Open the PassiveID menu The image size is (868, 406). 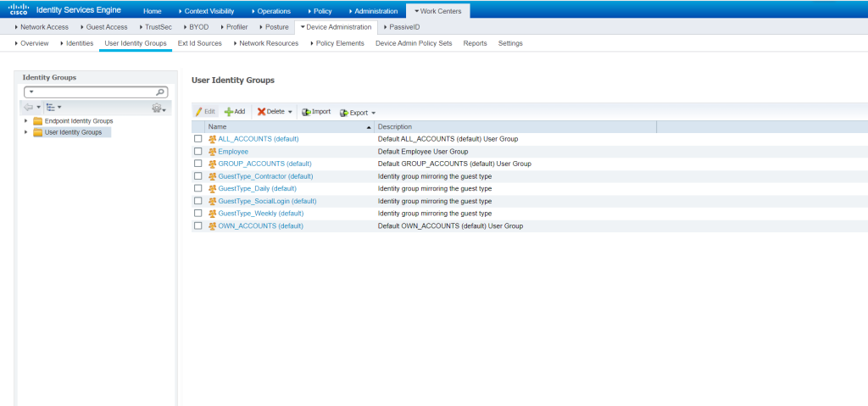coord(401,27)
